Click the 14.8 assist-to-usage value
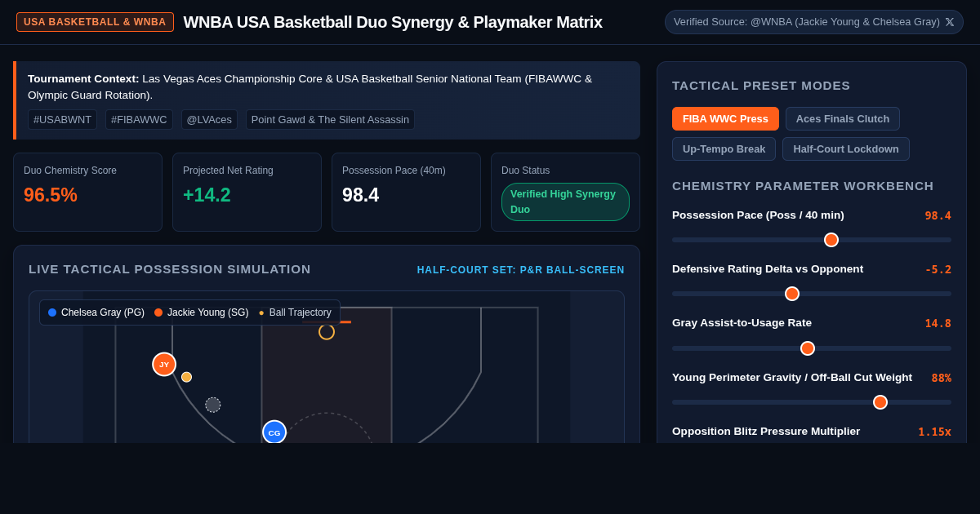This screenshot has width=980, height=514. pos(938,323)
